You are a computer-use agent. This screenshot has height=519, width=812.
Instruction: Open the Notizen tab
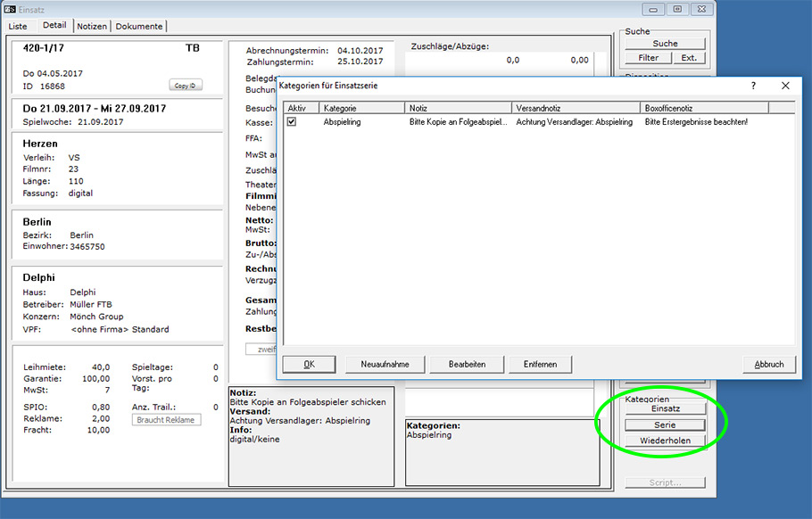pyautogui.click(x=91, y=26)
